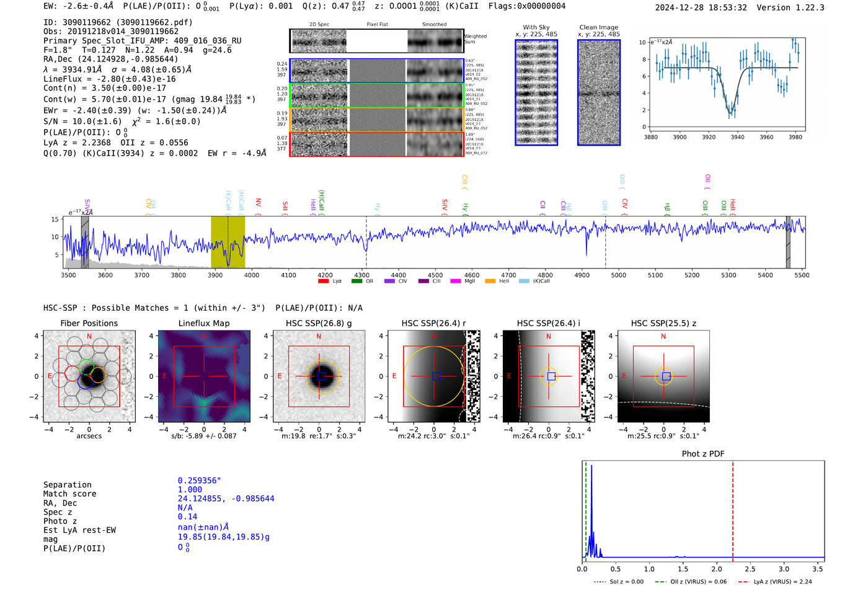Screen dimensions: 868x591
Task: Click the Obs text "20191218v014_3090119662"
Action: click(121, 32)
